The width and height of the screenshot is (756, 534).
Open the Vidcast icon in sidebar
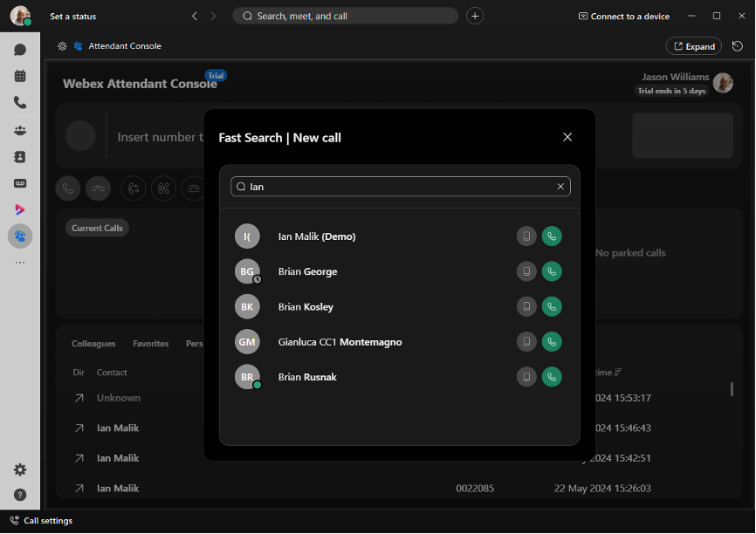[x=20, y=209]
